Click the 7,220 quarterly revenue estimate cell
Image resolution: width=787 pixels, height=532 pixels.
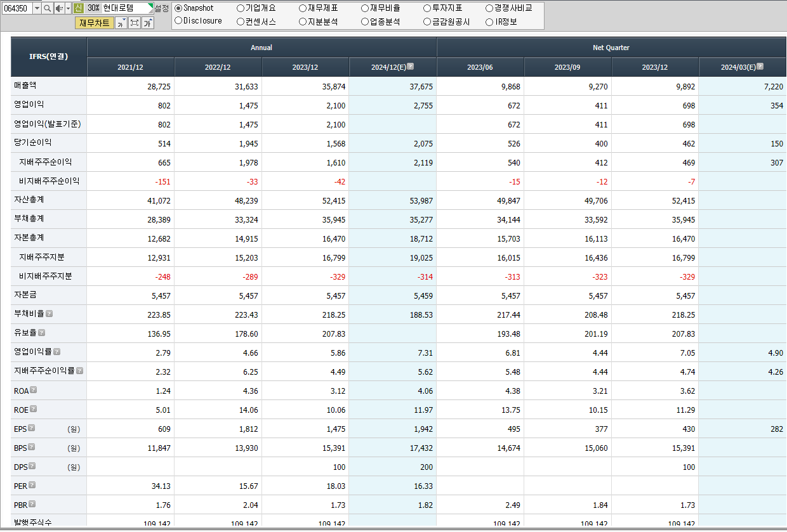pos(743,86)
